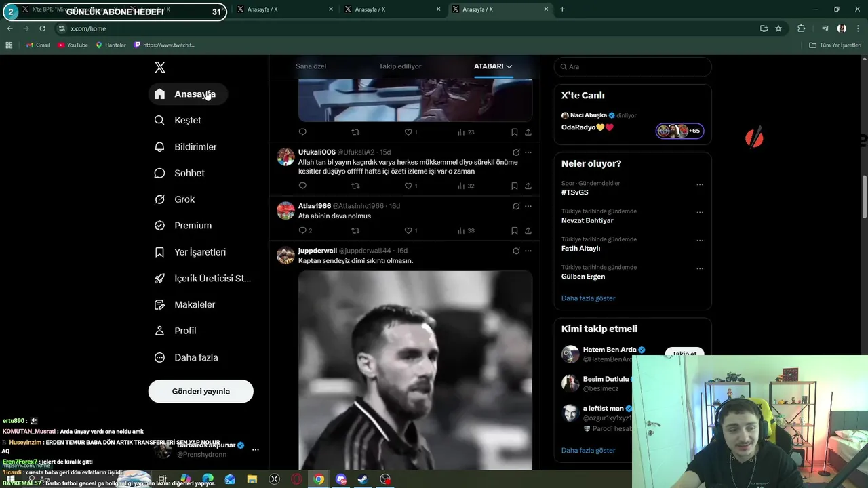
Task: Open more options for Nevzat Bahtiyar trend
Action: click(700, 212)
